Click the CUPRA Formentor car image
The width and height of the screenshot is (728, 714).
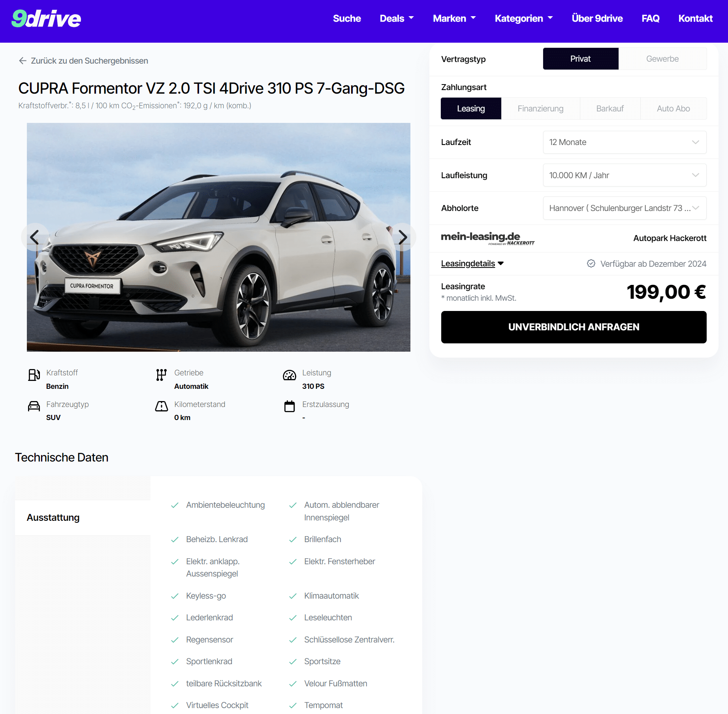[x=218, y=237]
